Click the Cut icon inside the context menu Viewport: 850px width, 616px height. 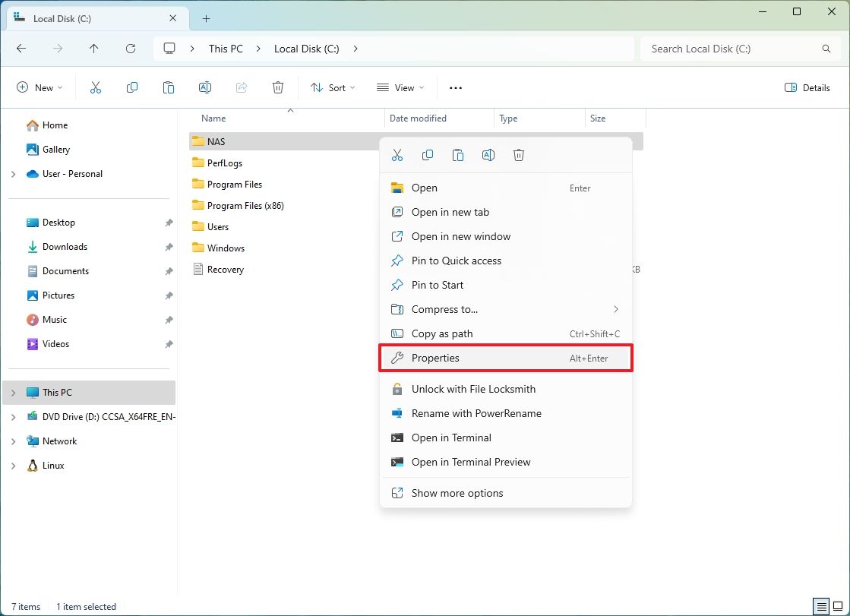397,154
